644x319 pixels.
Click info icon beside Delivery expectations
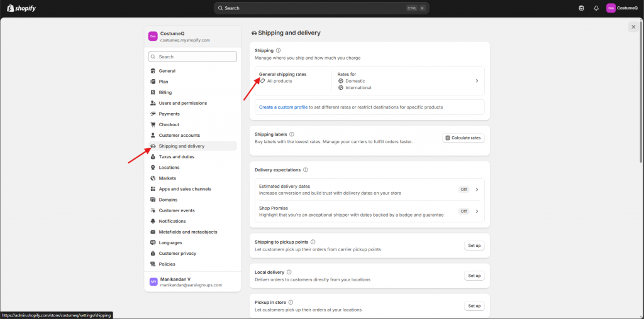pos(306,170)
